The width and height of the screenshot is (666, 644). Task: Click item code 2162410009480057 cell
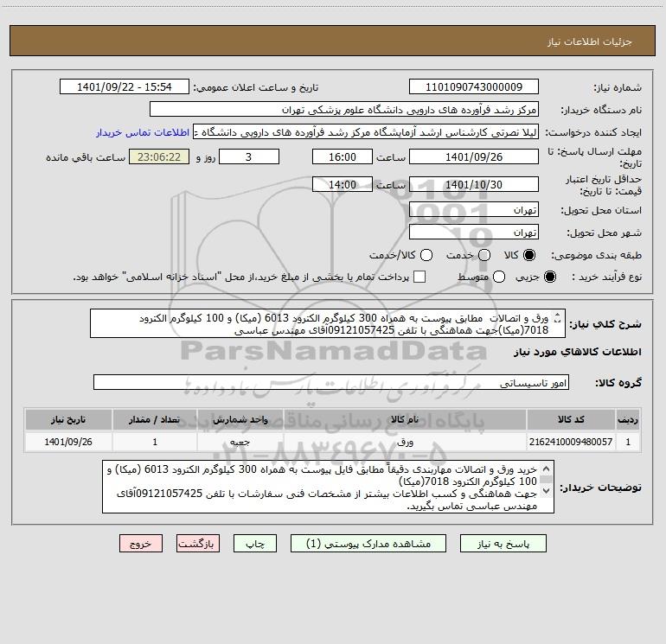571,442
